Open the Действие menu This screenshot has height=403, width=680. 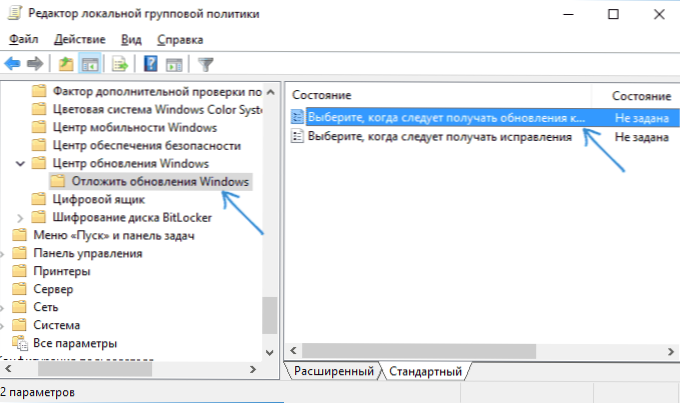point(79,39)
